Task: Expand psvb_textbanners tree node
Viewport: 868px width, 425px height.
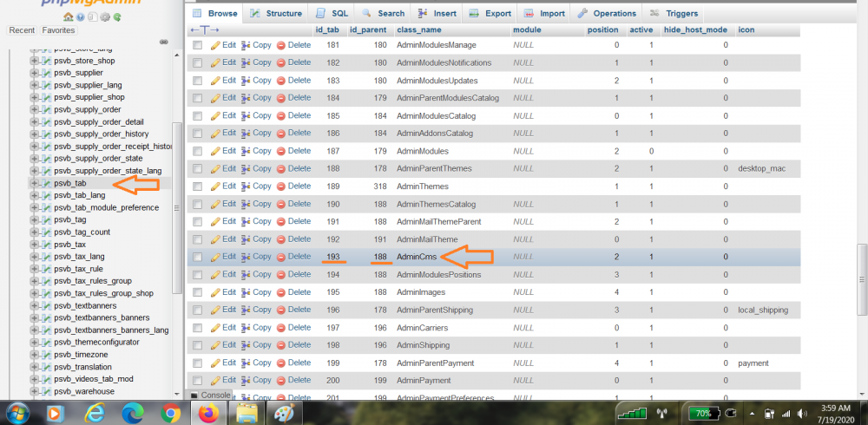Action: click(35, 305)
